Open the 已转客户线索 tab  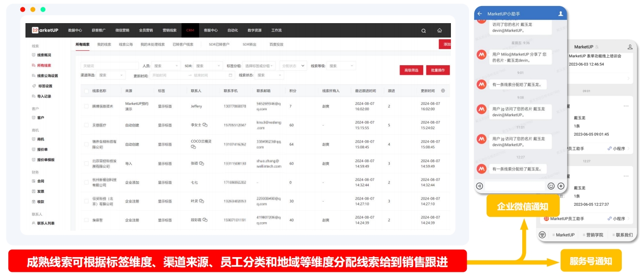click(183, 44)
